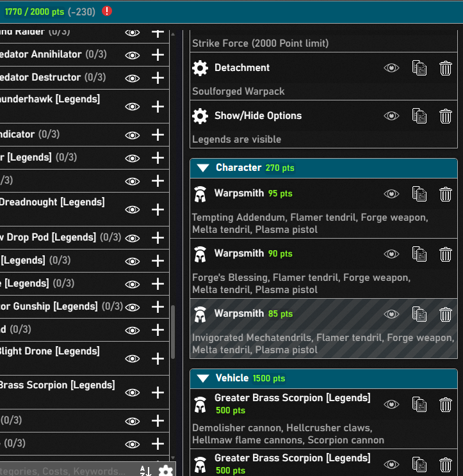Viewport: 463px width, 476px height.
Task: Select Brass Scorpion [Legends] unit name
Action: [58, 385]
